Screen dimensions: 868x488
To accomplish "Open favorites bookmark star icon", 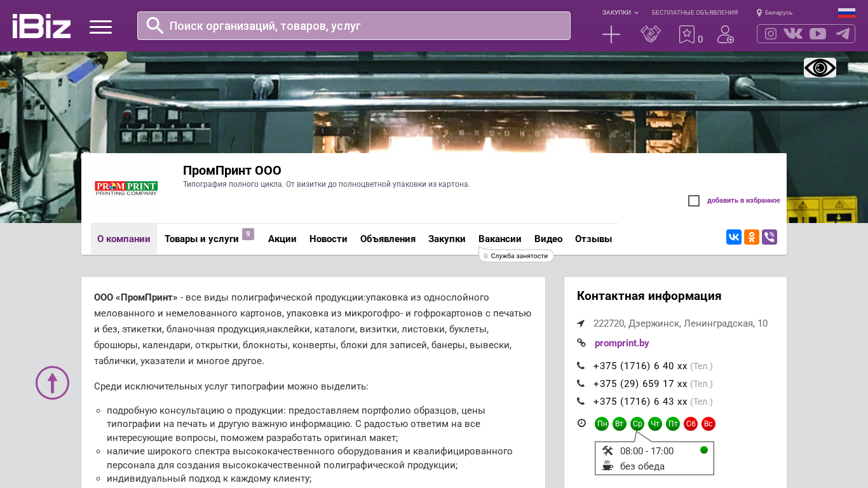I will (x=687, y=34).
